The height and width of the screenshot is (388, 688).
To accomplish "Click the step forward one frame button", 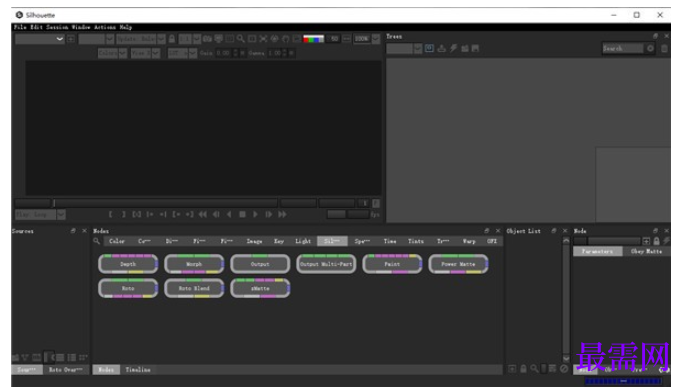I will (x=269, y=215).
